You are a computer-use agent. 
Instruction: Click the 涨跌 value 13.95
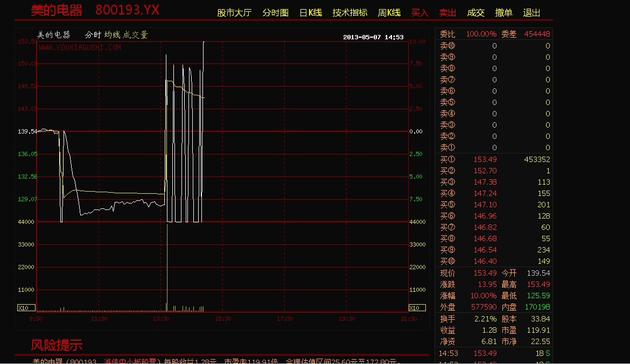point(487,284)
